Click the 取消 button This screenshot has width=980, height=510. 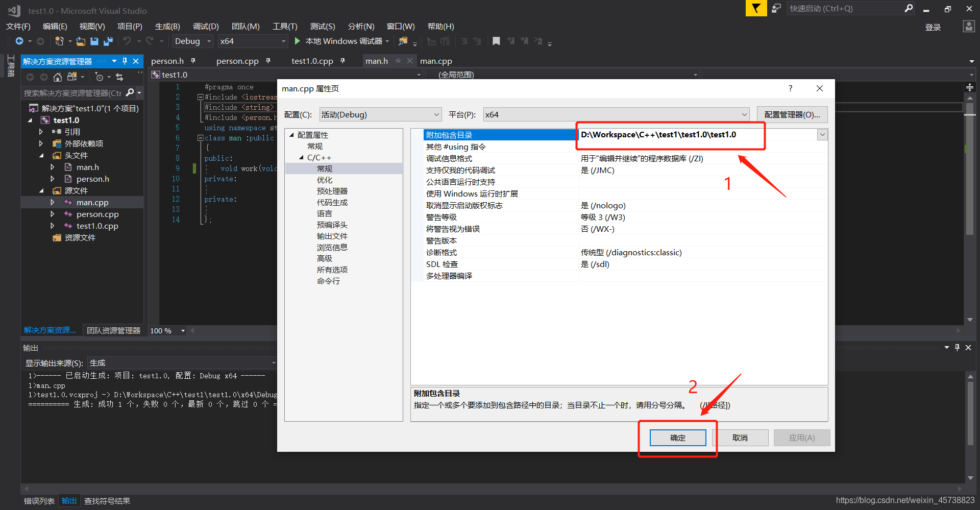coord(740,438)
